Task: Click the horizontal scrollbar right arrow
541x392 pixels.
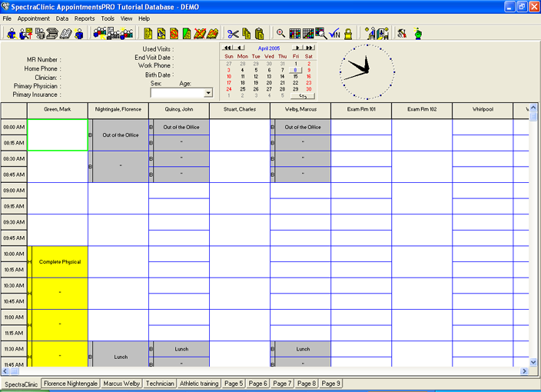Action: pos(524,371)
